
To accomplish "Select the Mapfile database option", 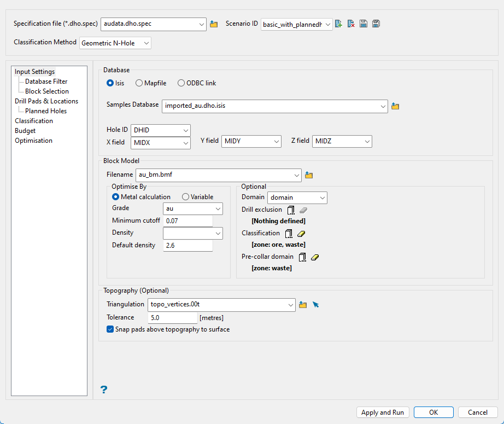I will [139, 83].
